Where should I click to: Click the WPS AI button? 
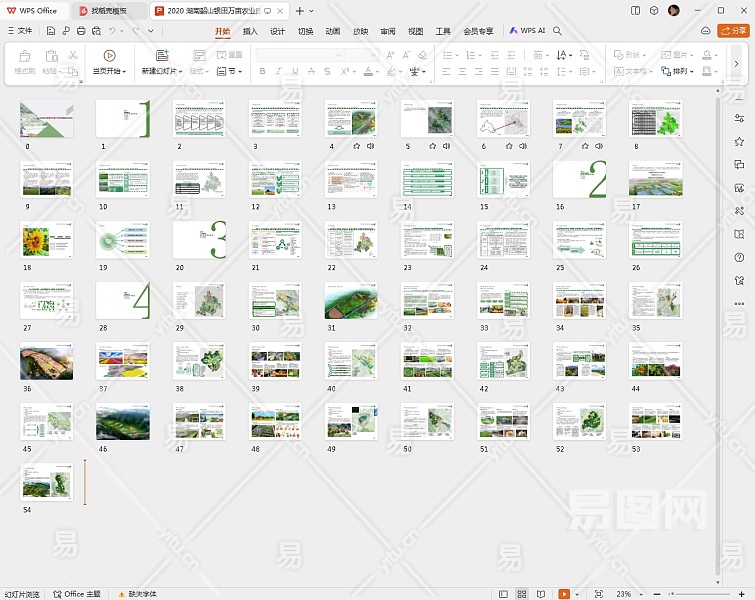[x=527, y=31]
